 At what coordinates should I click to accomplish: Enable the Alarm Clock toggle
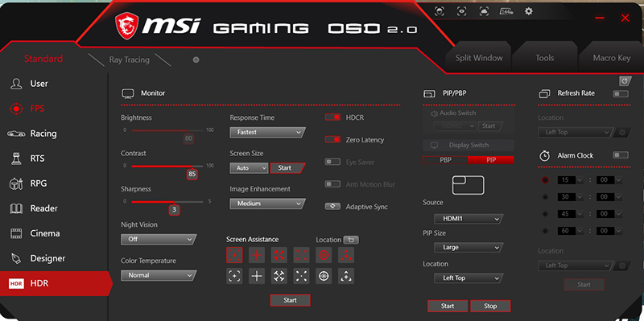[621, 155]
